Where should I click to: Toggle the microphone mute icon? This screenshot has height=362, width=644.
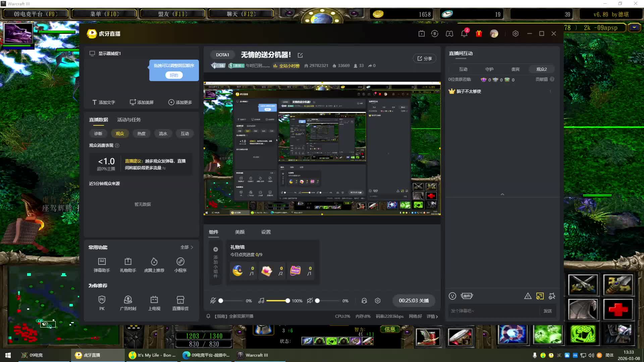coord(213,301)
